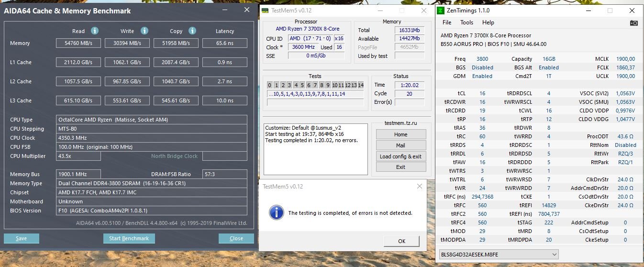Click BIOS Version field F10 AGESA
Viewport: 644px width, 267px height.
point(152,211)
